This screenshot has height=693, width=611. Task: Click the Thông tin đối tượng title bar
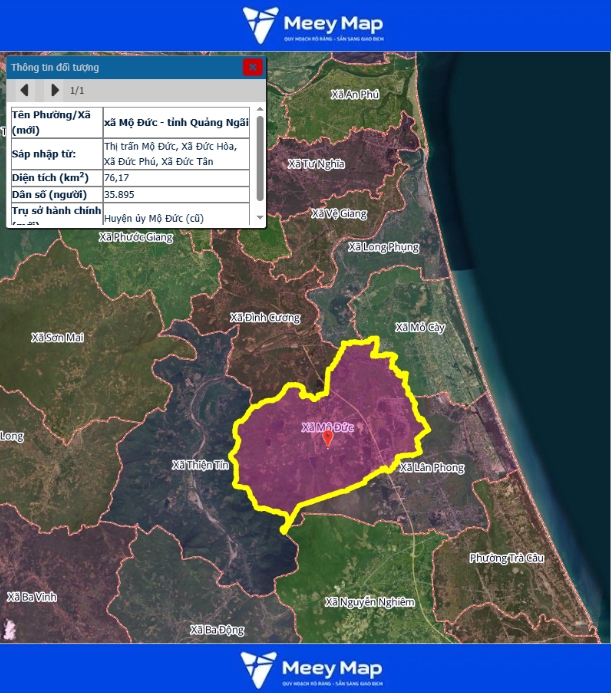click(120, 67)
